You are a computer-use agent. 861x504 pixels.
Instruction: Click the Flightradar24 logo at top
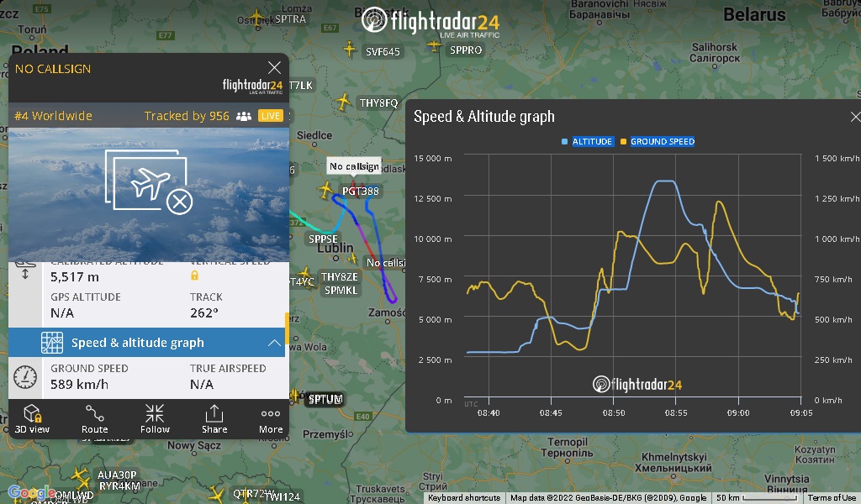tap(430, 22)
